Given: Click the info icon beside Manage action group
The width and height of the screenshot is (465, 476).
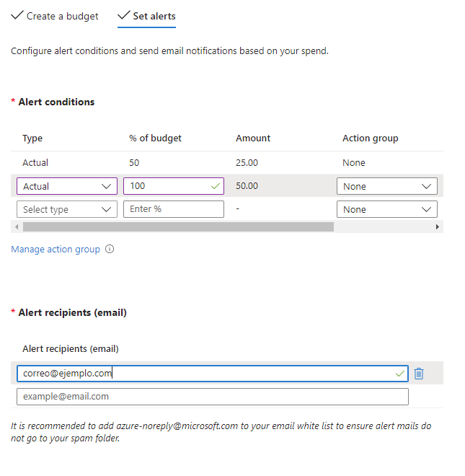Looking at the screenshot, I should pos(110,249).
